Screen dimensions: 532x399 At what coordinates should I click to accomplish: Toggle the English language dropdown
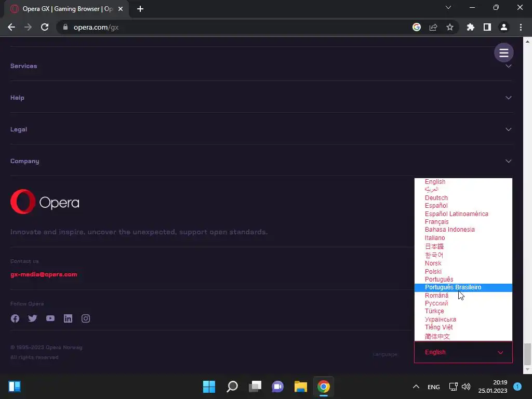click(x=463, y=352)
